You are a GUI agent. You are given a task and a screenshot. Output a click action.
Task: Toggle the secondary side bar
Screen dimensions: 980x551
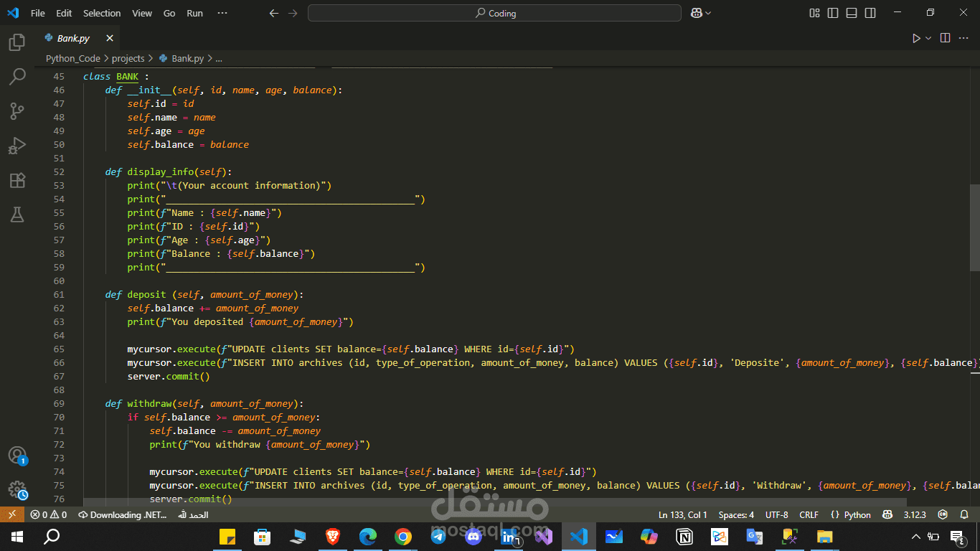click(x=870, y=13)
